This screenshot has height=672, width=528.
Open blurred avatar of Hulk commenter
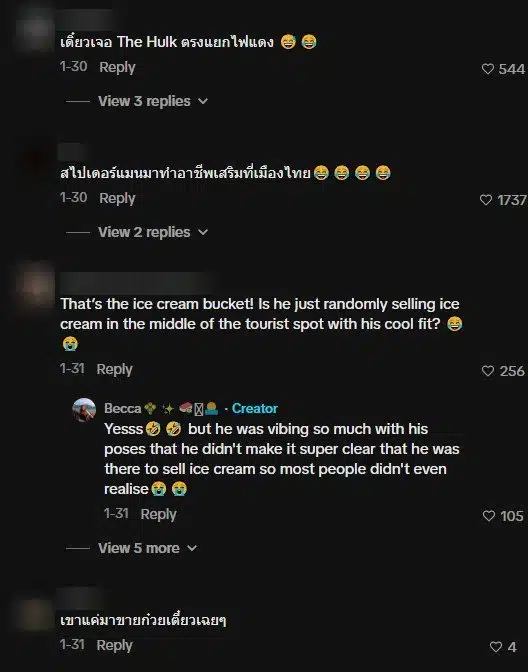[x=34, y=30]
